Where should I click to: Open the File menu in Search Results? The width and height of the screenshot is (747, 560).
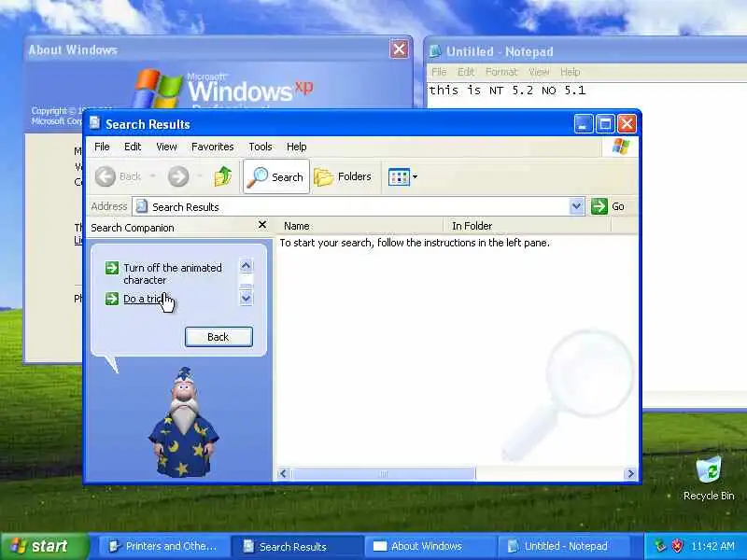point(102,147)
